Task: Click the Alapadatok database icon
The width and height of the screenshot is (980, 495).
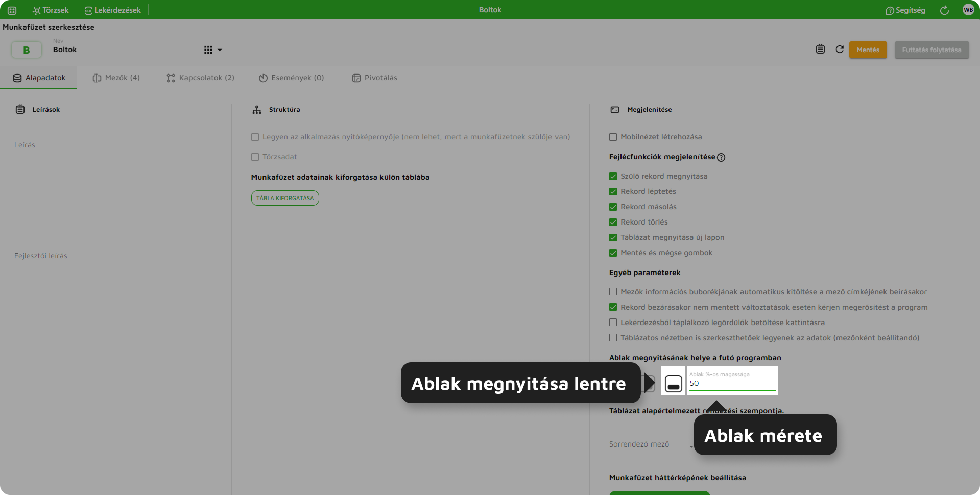Action: pos(17,78)
